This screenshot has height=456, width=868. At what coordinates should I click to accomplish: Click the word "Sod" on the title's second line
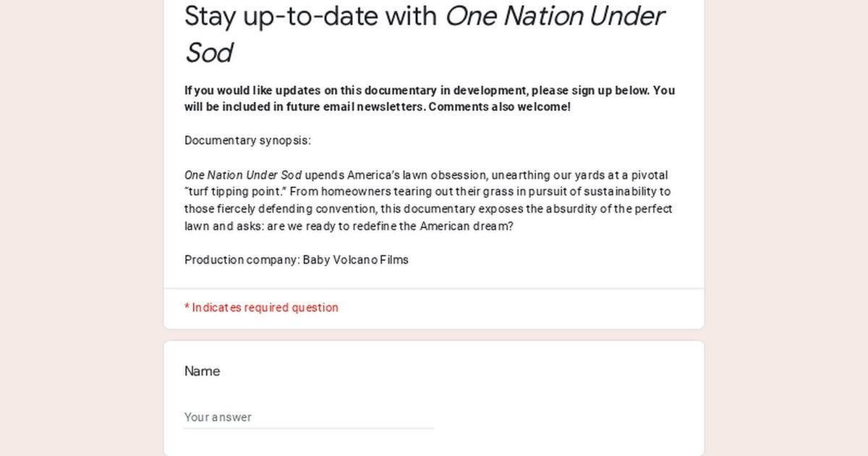point(209,53)
